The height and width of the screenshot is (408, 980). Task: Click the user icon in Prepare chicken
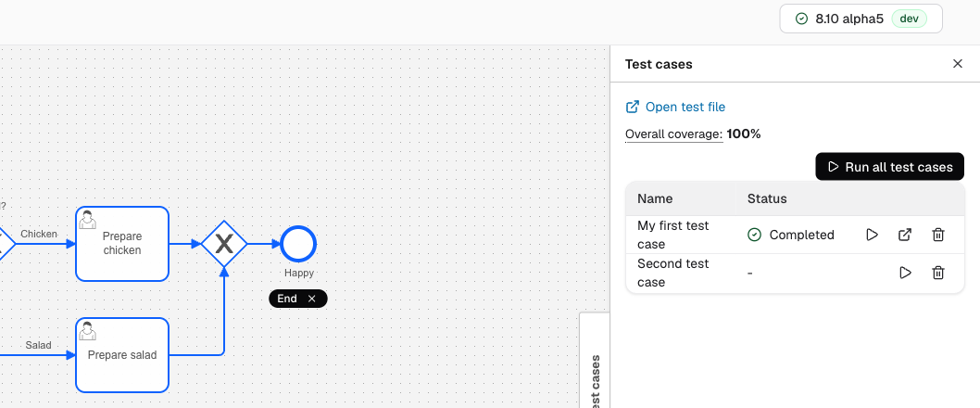(x=87, y=220)
